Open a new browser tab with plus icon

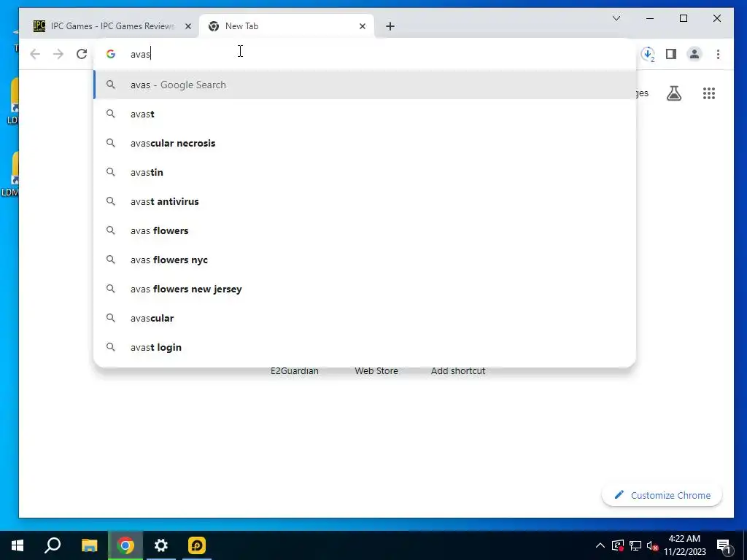click(x=390, y=26)
